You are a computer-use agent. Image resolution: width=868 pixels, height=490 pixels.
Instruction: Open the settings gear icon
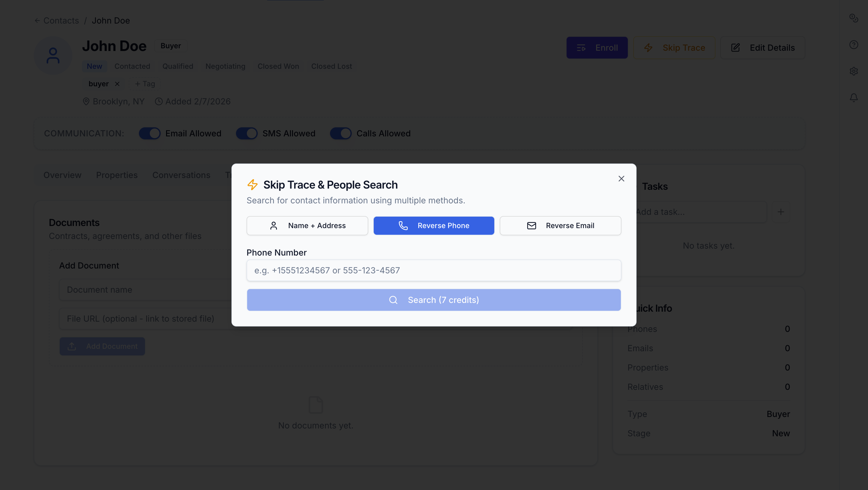(x=853, y=71)
